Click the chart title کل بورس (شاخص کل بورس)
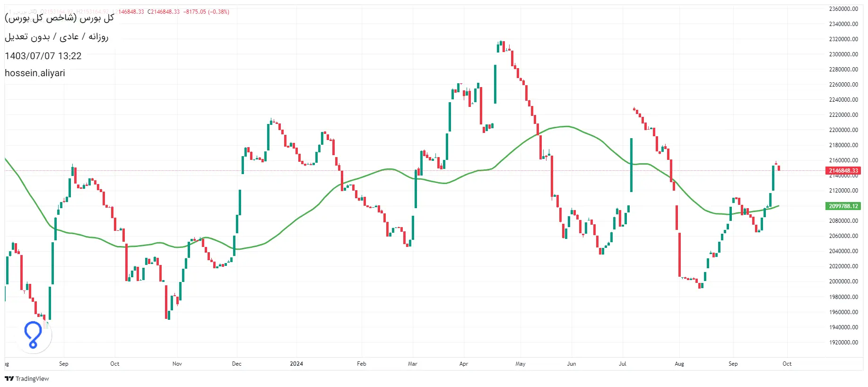Image resolution: width=868 pixels, height=387 pixels. [x=60, y=18]
